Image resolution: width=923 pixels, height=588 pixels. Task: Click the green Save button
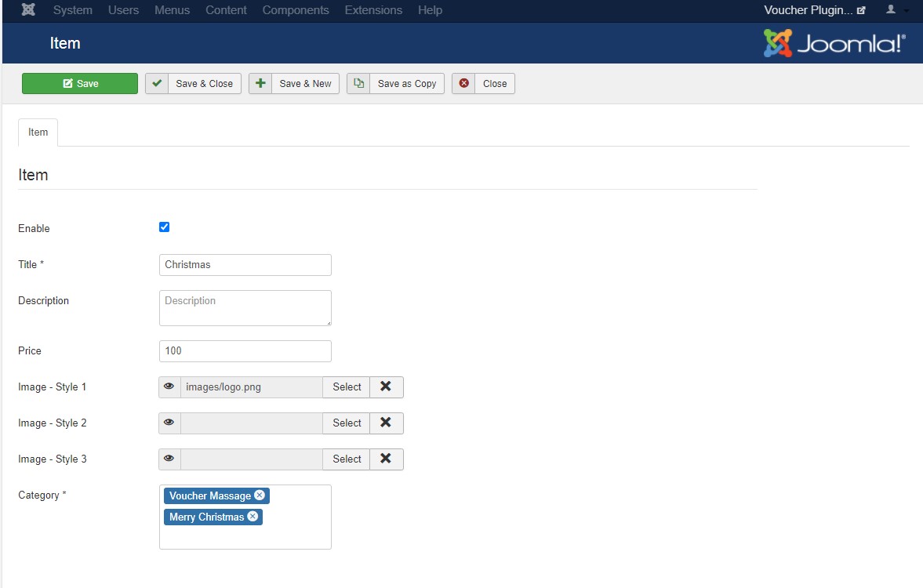80,84
